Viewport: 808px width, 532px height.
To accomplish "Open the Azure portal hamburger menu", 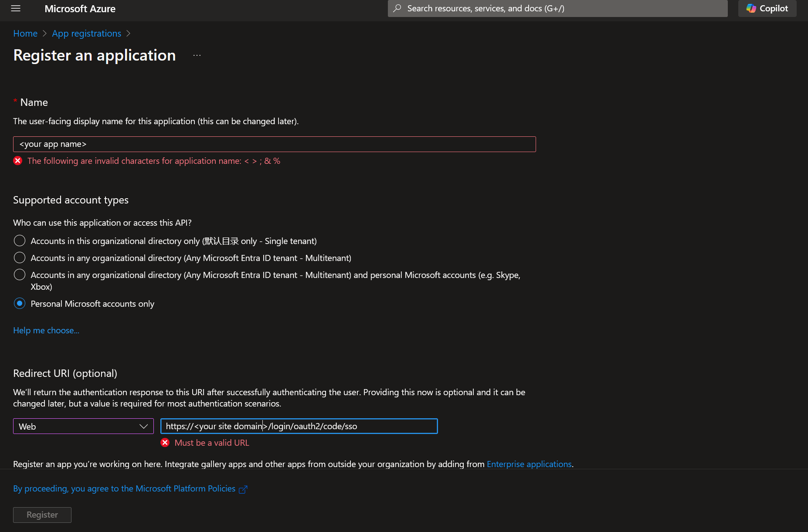I will (x=15, y=8).
